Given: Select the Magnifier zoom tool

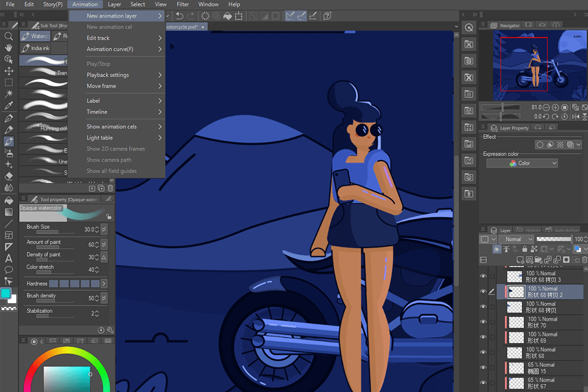Looking at the screenshot, I should point(9,37).
